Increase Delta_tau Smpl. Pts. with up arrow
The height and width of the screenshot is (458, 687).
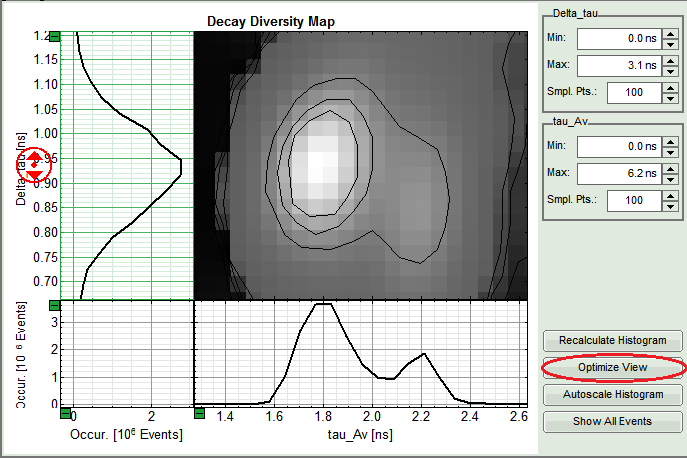pos(669,87)
